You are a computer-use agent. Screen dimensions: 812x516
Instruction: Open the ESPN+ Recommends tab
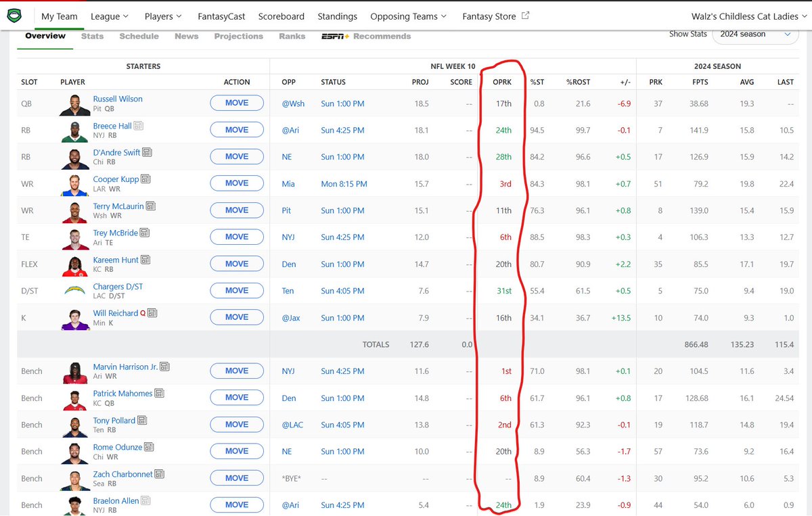tap(366, 37)
